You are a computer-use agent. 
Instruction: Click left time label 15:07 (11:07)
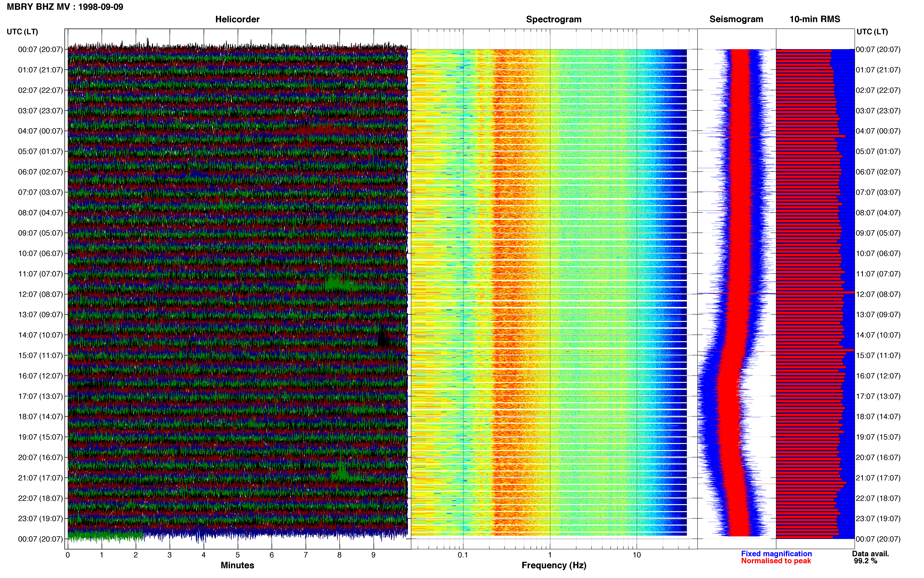pos(41,356)
